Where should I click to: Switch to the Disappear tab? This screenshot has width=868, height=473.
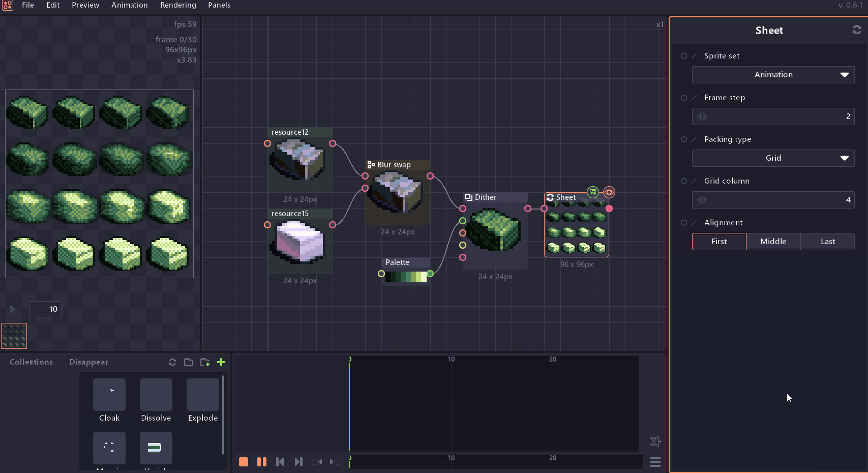click(88, 362)
